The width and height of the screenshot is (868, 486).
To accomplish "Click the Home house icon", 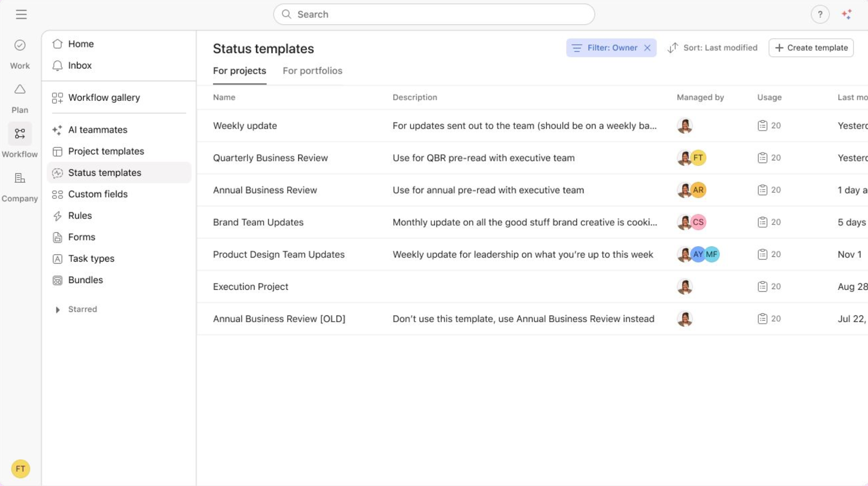I will click(57, 44).
